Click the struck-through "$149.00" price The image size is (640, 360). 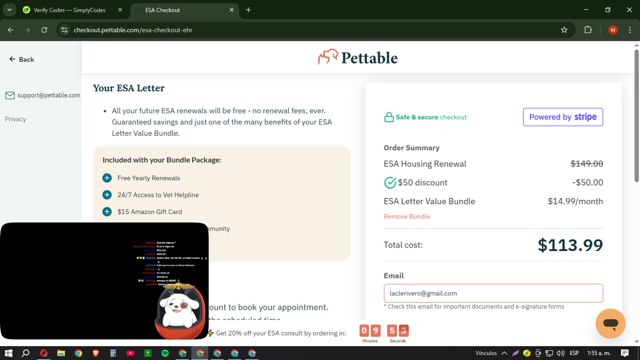tap(587, 164)
